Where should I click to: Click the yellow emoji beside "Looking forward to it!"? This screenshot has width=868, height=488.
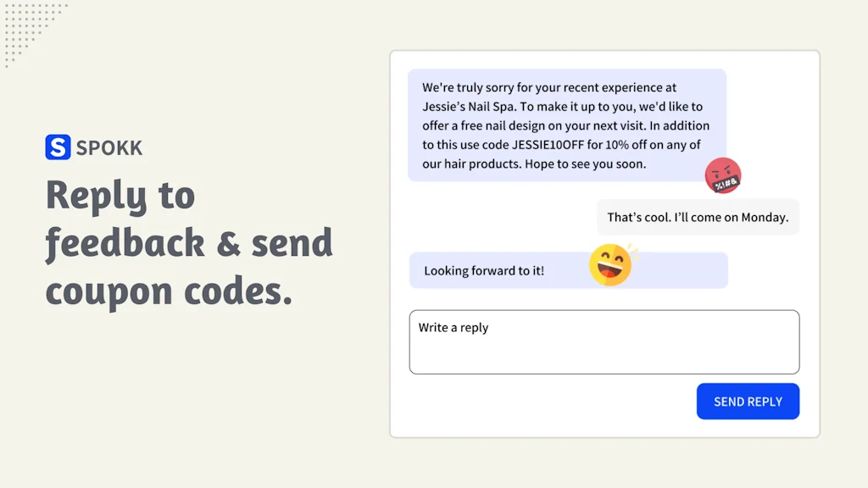609,264
